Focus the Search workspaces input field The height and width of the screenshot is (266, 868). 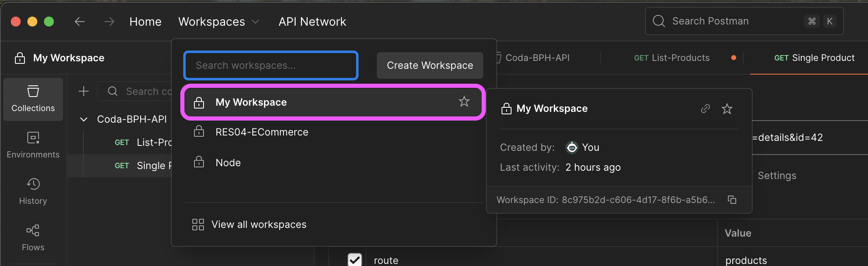[x=271, y=65]
